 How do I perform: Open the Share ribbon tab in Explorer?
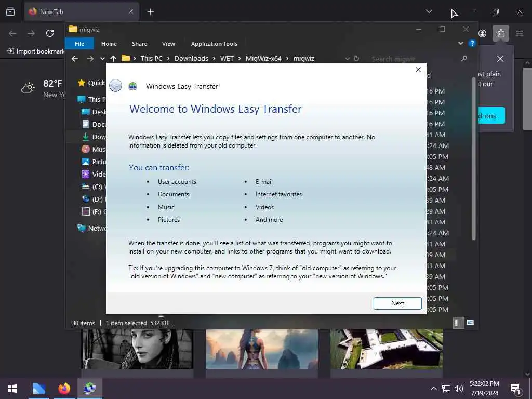(139, 44)
